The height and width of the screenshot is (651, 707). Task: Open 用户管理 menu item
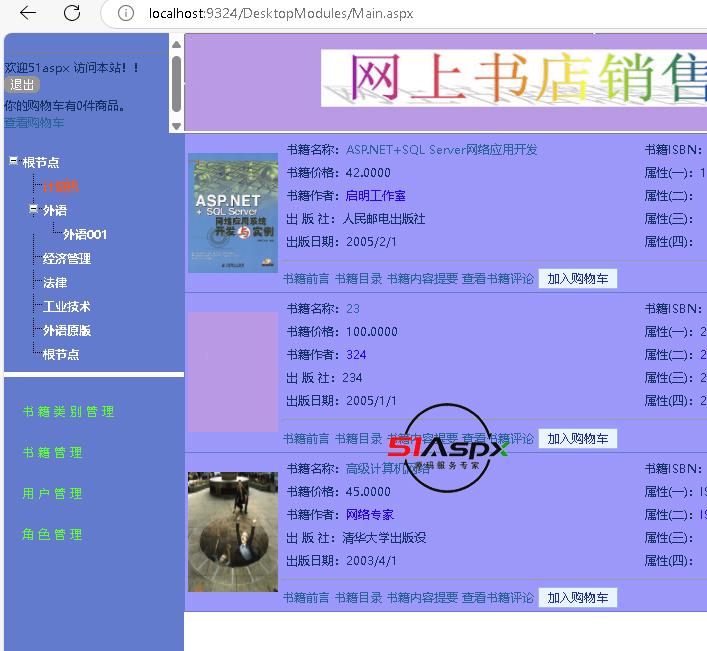point(52,494)
